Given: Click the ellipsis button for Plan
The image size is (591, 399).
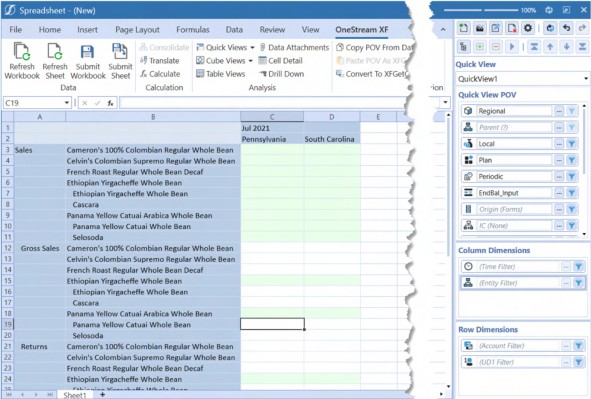Looking at the screenshot, I should pyautogui.click(x=559, y=160).
